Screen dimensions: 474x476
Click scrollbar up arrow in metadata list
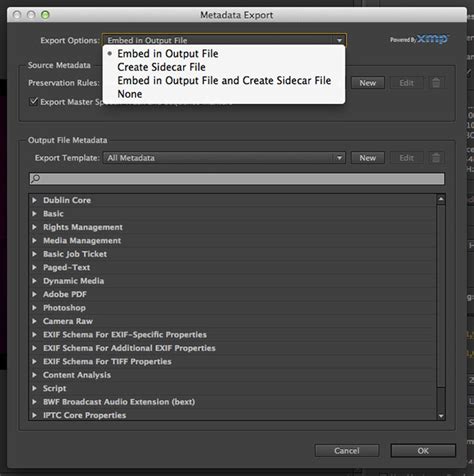pyautogui.click(x=441, y=199)
